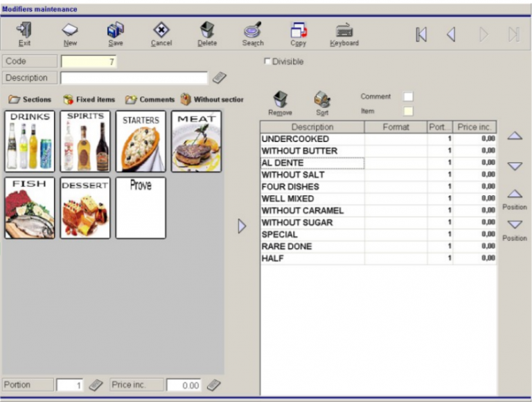This screenshot has height=402, width=532.
Task: Create a new modifier with New icon
Action: [x=70, y=33]
